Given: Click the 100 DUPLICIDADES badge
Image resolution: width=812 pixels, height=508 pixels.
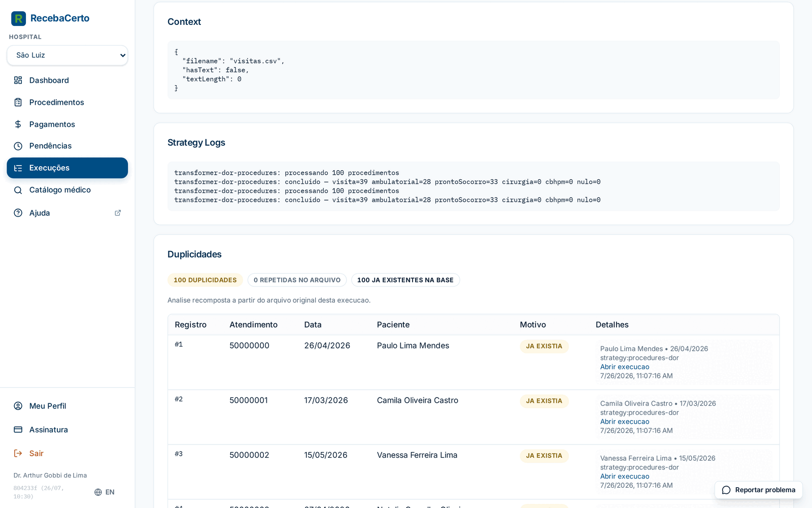Looking at the screenshot, I should (x=205, y=280).
